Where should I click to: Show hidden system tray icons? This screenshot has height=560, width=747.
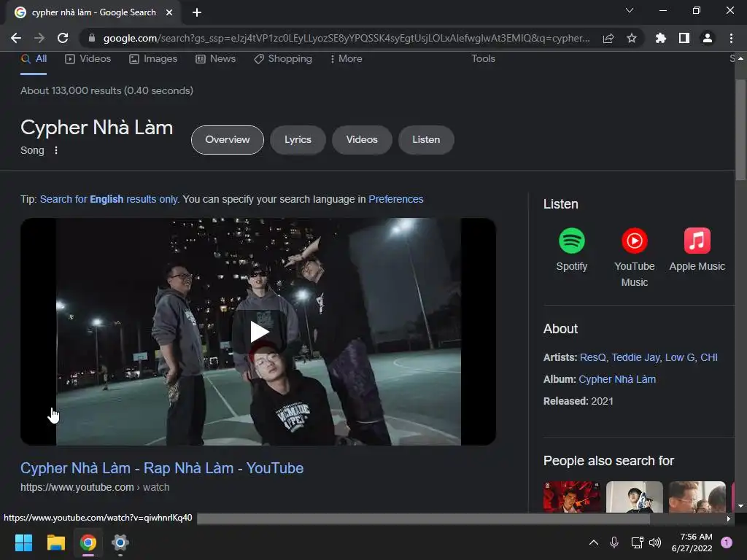594,542
